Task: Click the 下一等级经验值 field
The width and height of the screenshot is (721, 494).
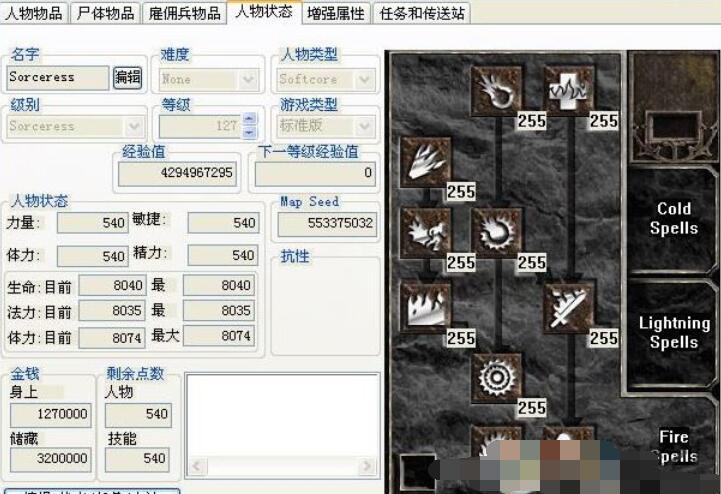Action: (x=315, y=173)
